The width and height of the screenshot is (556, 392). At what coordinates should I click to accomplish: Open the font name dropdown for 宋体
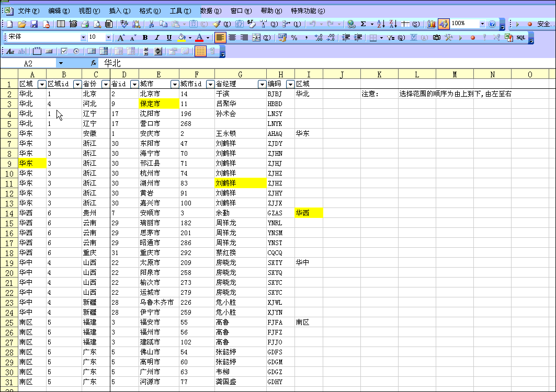[83, 38]
